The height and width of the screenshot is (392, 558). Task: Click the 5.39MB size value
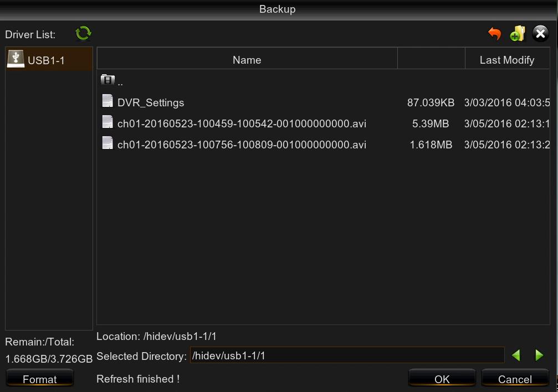point(431,124)
